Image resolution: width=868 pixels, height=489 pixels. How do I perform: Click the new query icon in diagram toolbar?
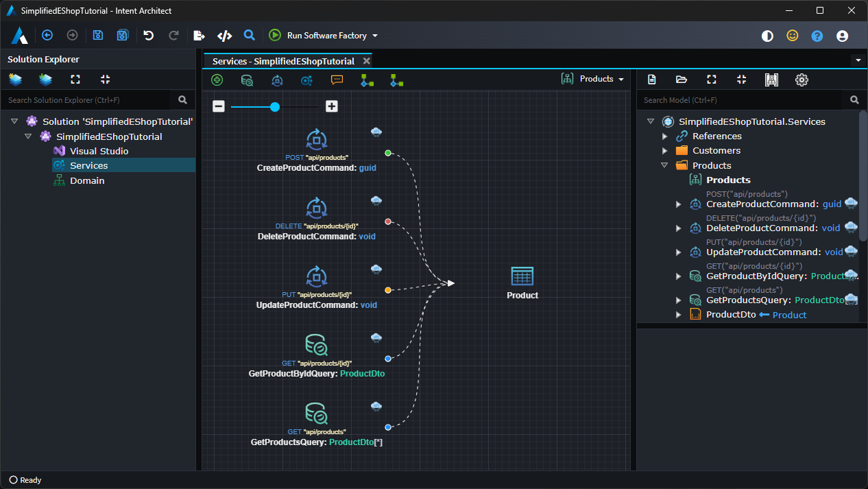(x=247, y=80)
